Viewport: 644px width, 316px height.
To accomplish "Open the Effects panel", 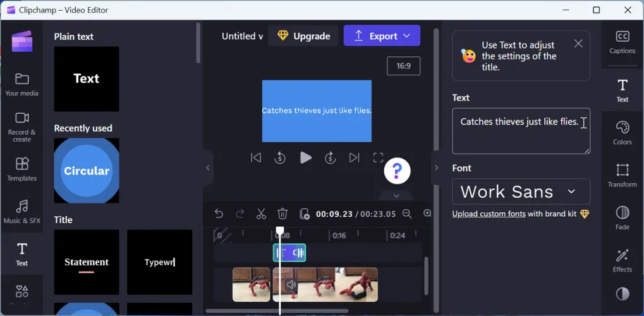I will point(622,260).
